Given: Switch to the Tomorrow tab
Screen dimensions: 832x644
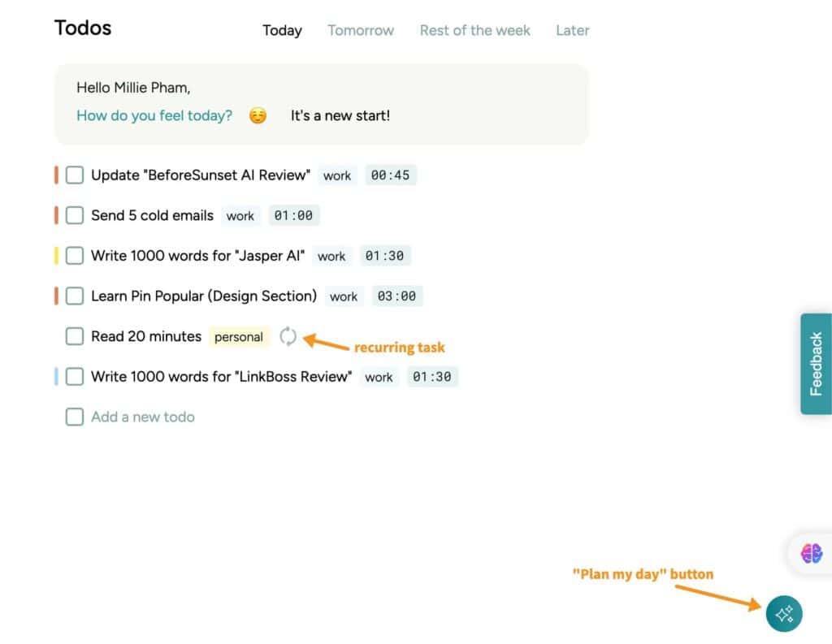Looking at the screenshot, I should (360, 30).
